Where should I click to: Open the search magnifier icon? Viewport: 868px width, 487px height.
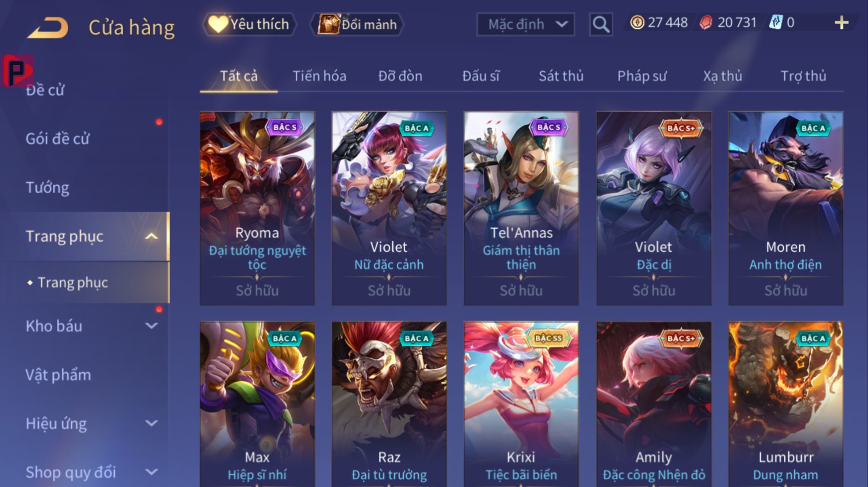pos(600,24)
